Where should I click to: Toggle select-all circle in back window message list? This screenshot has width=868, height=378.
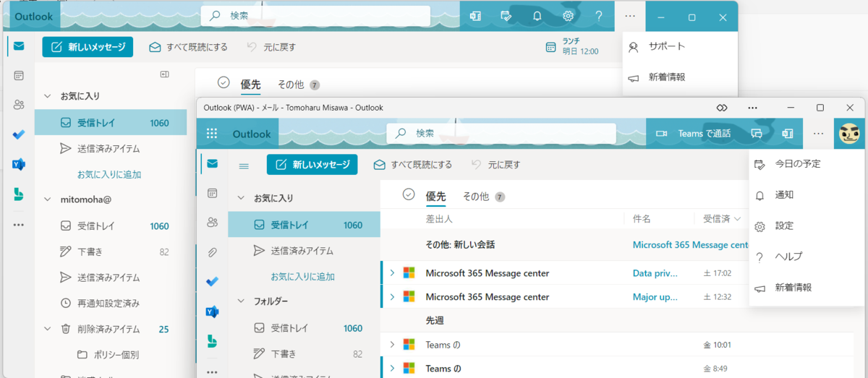pos(224,82)
